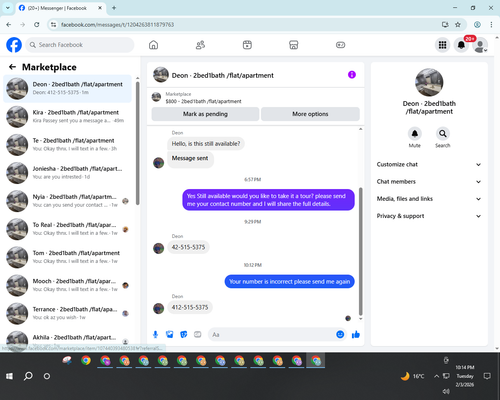Screen dimensions: 500x400
Task: Open the Marketplace storefront icon
Action: [x=294, y=45]
